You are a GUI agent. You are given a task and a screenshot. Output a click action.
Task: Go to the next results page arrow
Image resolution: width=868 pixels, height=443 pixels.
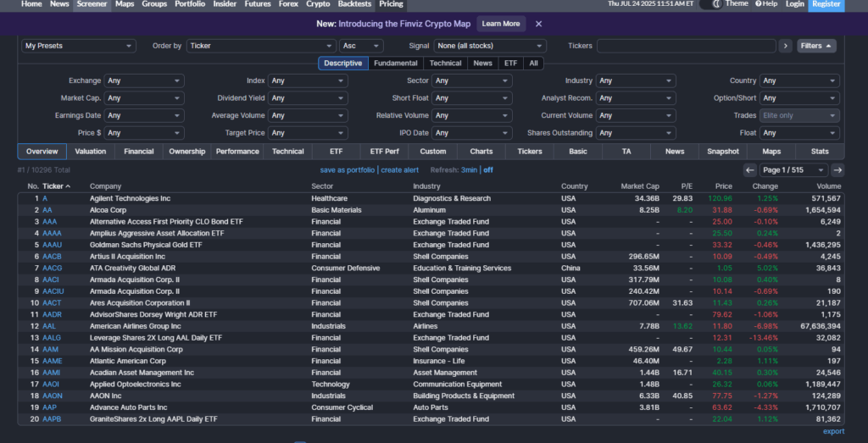click(837, 170)
